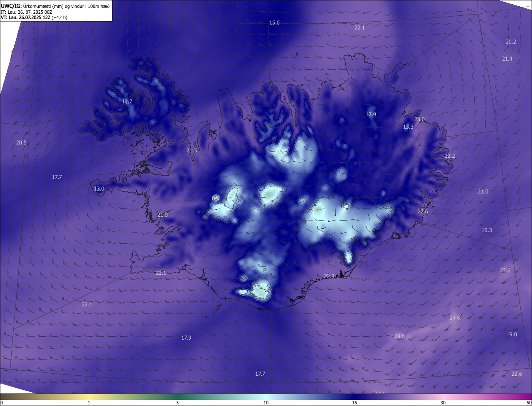
Task: Click the title text "Úrkomumætti (mm) og vindur í 100m hæð"
Action: (66, 6)
